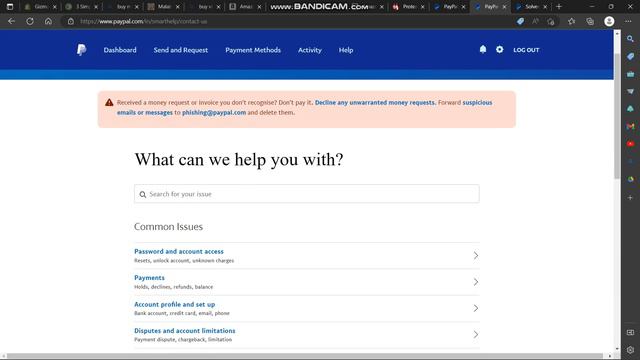Open browser settings and more menu
The width and height of the screenshot is (640, 360).
(x=628, y=21)
